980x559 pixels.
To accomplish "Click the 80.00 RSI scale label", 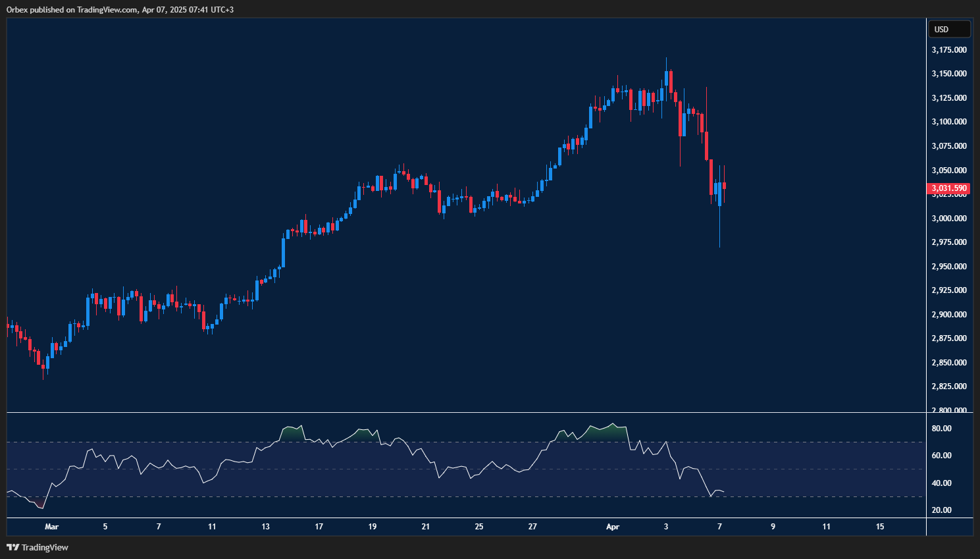I will [941, 428].
